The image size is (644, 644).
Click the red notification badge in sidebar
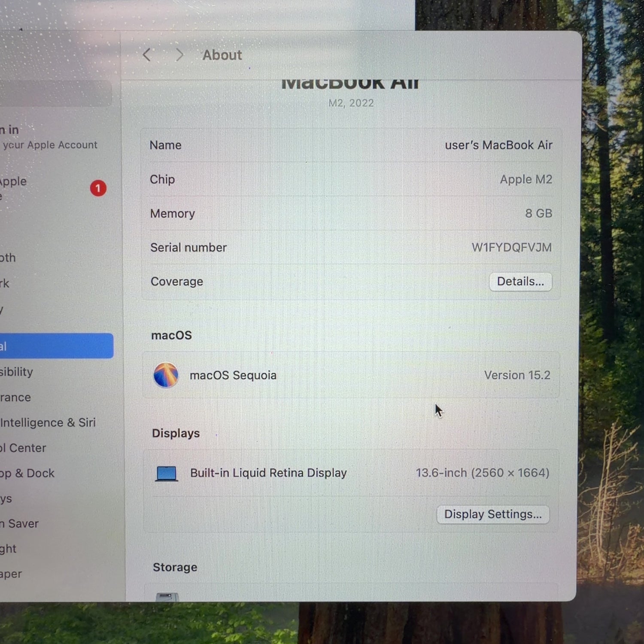click(98, 188)
